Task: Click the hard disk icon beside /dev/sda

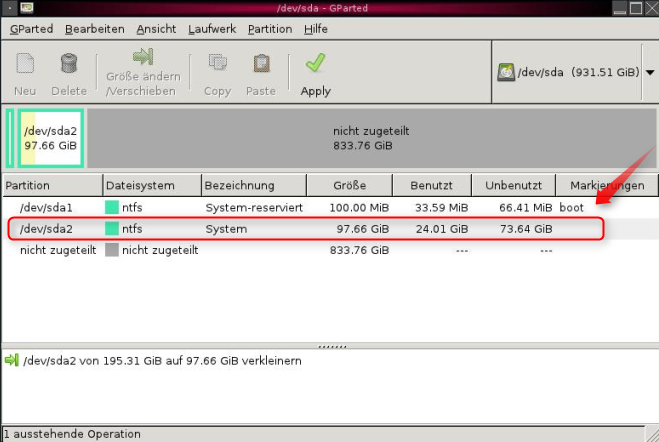Action: click(x=506, y=72)
